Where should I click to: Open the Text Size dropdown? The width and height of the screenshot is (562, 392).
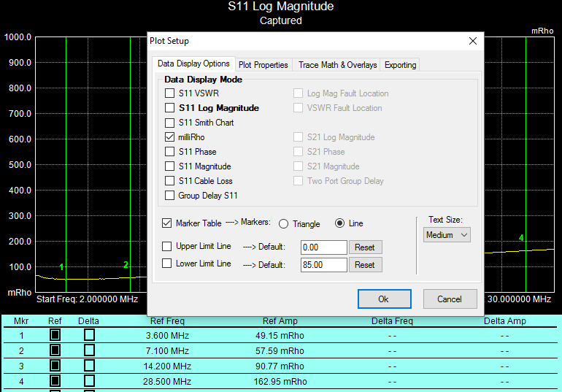coord(447,235)
